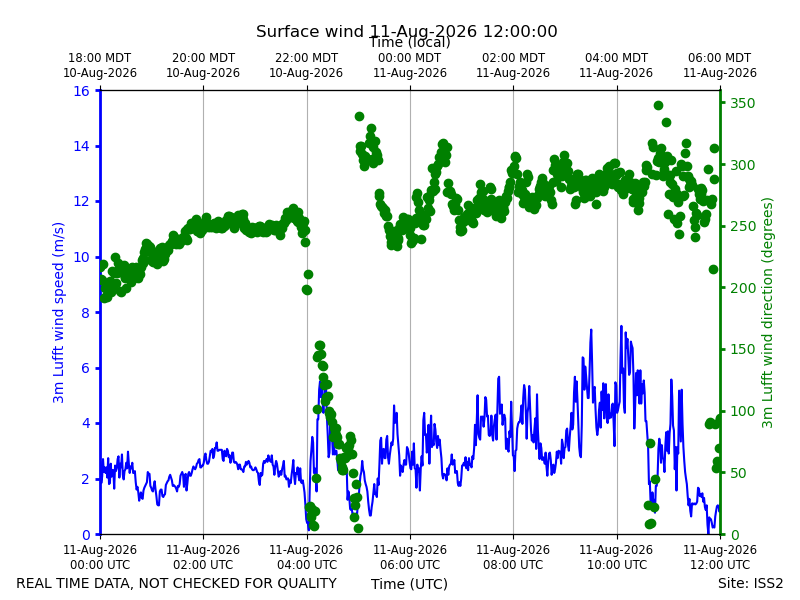
Task: Click the 'Time (local)' top axis label
Action: click(x=410, y=42)
